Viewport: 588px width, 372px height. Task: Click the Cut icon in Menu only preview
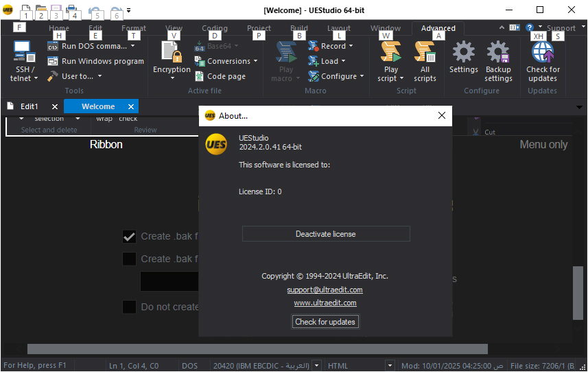tap(475, 132)
